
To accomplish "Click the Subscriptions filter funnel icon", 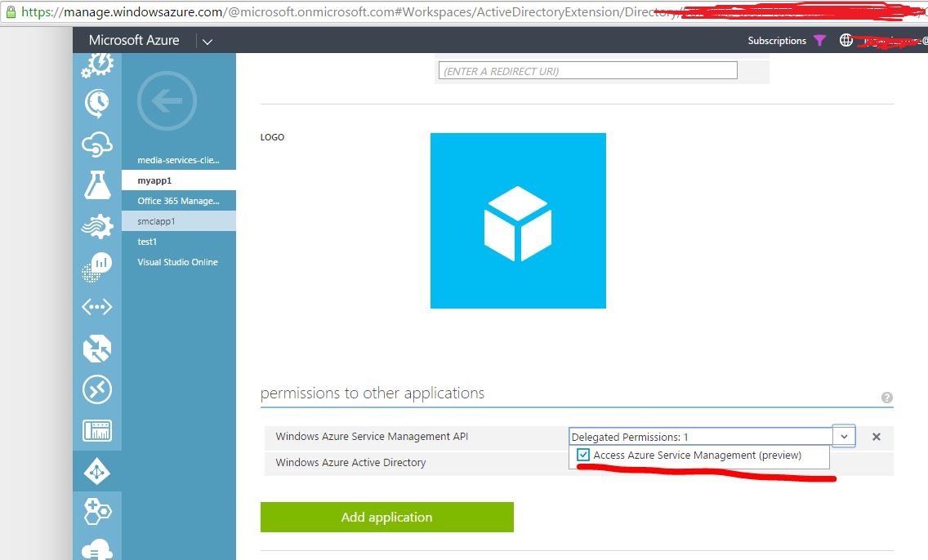I will (819, 40).
